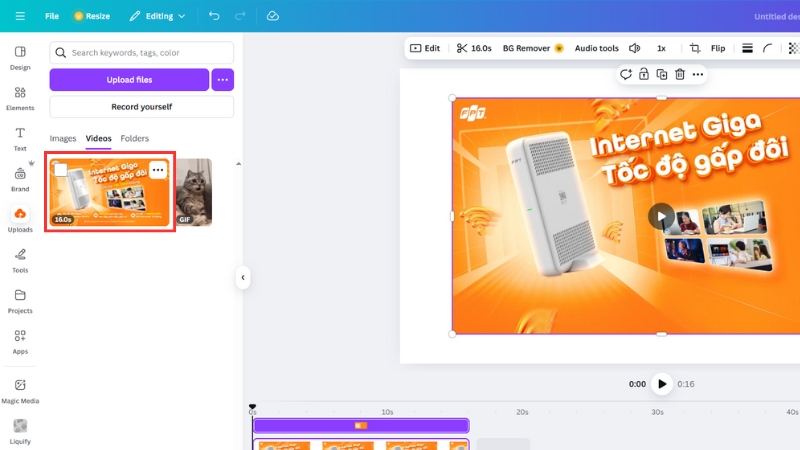This screenshot has height=450, width=800.
Task: Adjust volume with the speaker icon
Action: point(634,48)
